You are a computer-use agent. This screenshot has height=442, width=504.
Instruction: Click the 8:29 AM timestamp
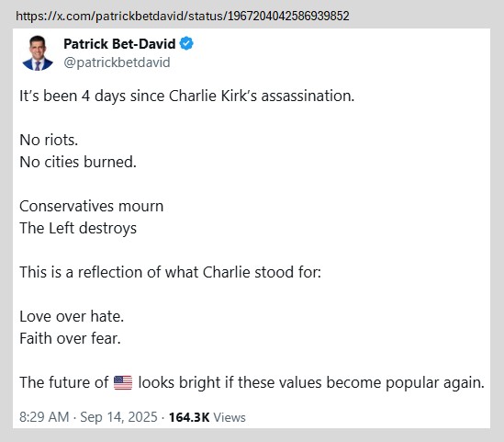pos(44,417)
